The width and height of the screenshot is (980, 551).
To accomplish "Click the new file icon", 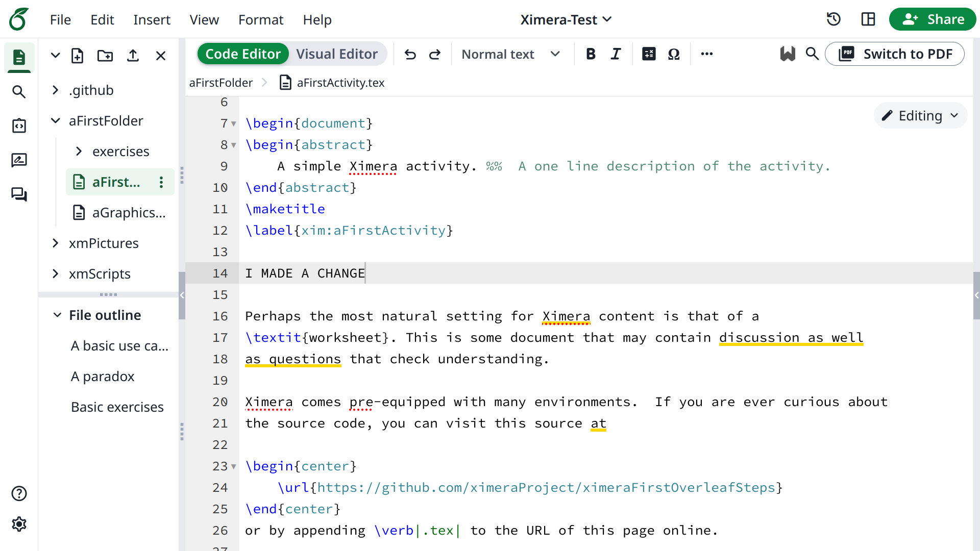I will 77,56.
